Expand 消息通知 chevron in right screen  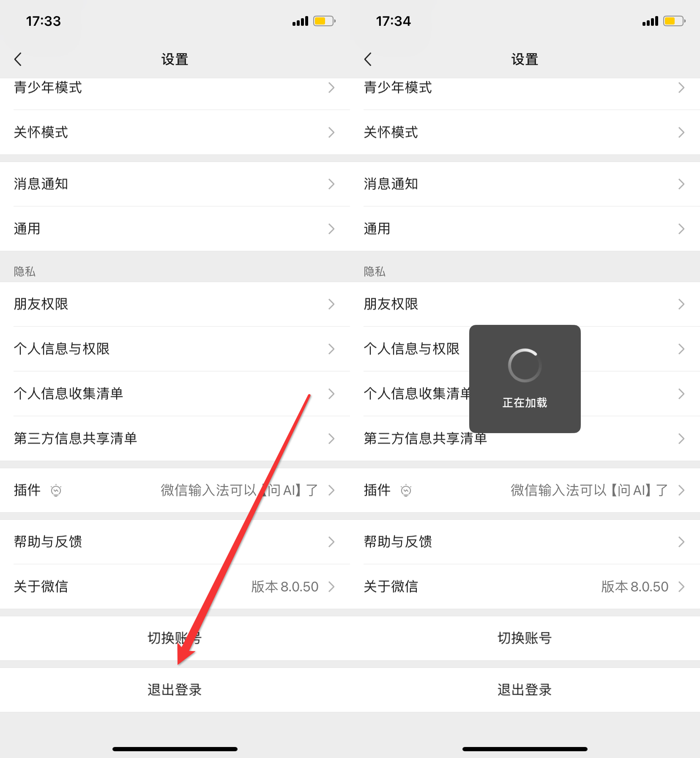681,184
